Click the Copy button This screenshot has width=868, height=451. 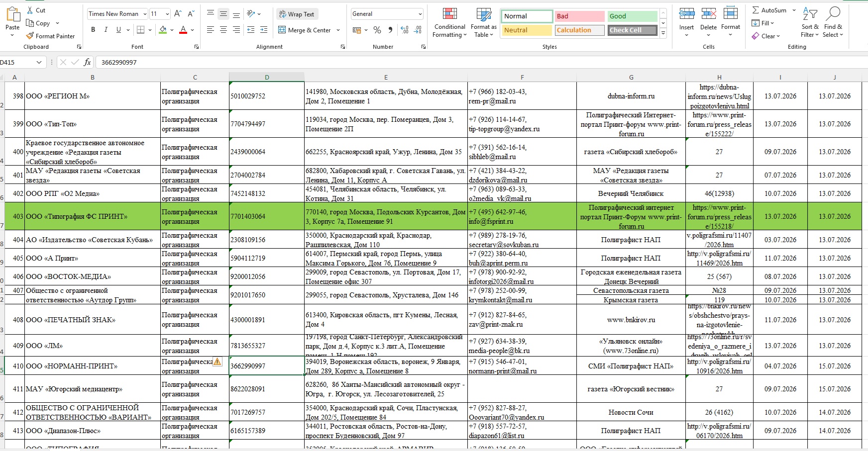pos(38,23)
